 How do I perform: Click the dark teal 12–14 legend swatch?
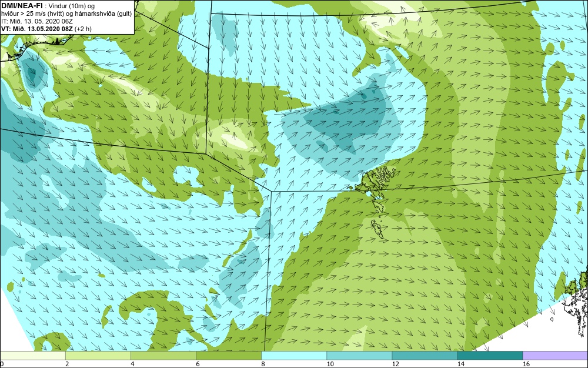click(425, 355)
